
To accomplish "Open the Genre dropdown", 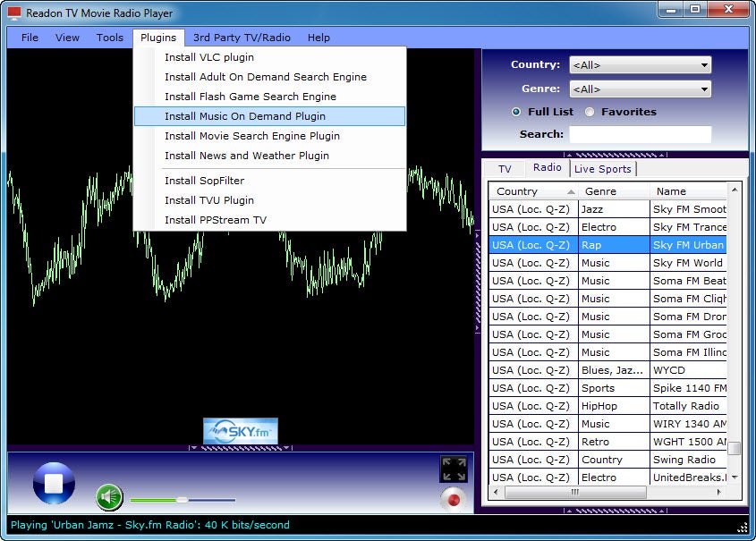I will coord(640,89).
